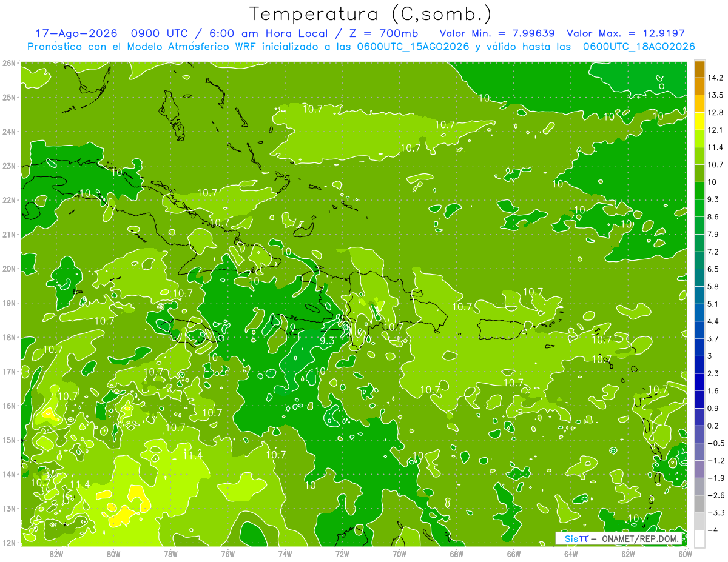This screenshot has height=562, width=728.
Task: Click the valid-until time "0600UTC_18AGO2026"
Action: coord(639,47)
